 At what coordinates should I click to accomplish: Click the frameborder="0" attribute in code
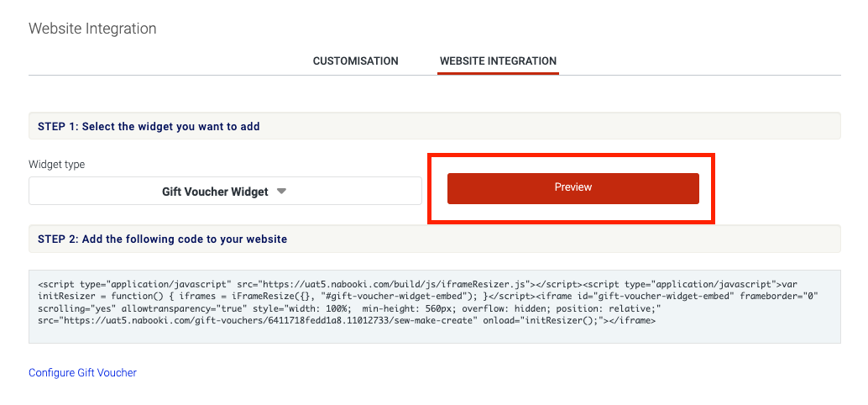[x=776, y=297]
